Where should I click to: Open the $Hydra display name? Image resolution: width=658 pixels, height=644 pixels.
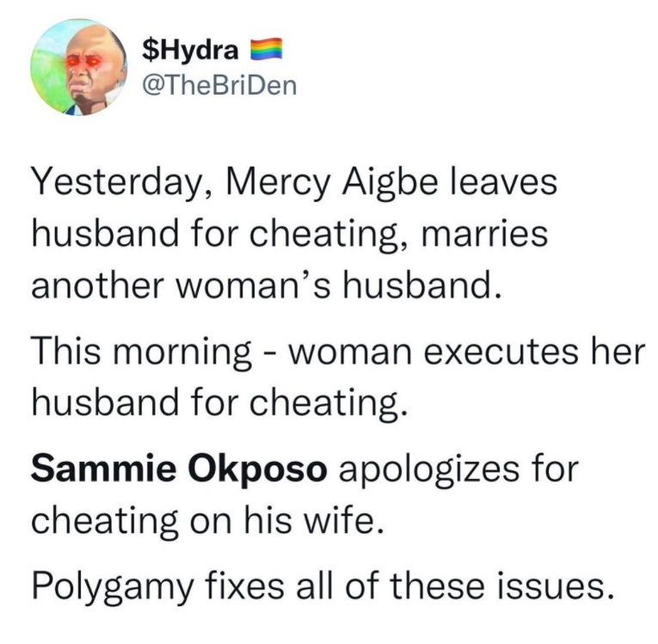click(191, 51)
